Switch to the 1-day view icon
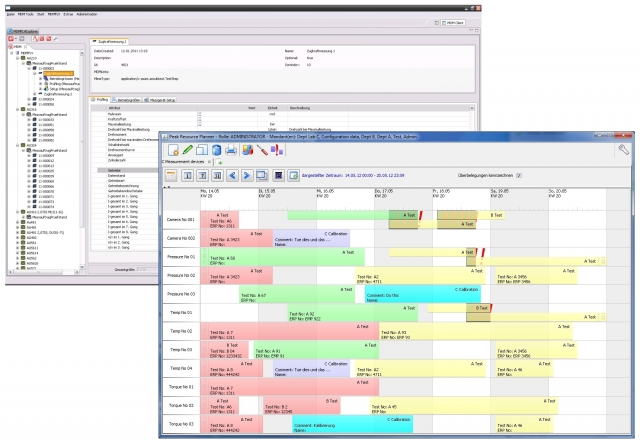 (x=187, y=176)
